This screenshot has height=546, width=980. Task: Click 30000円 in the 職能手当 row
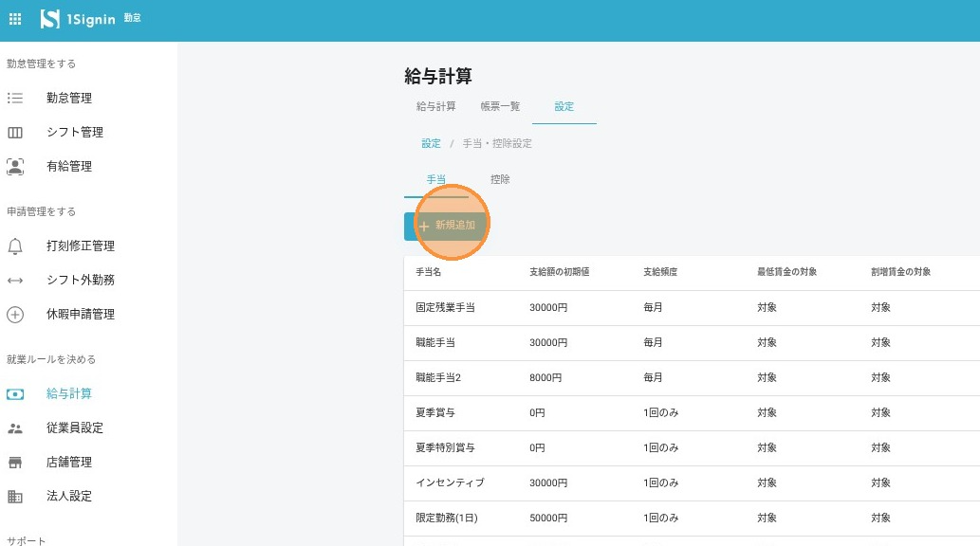pos(548,342)
